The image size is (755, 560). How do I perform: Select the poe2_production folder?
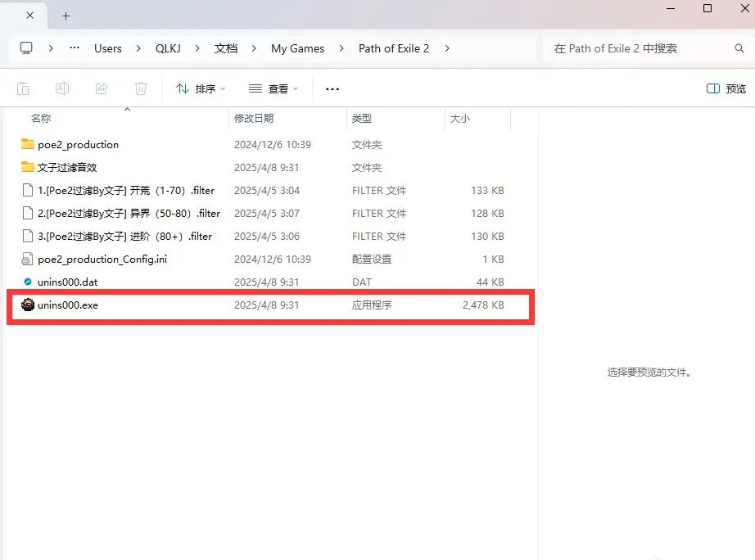pos(78,145)
